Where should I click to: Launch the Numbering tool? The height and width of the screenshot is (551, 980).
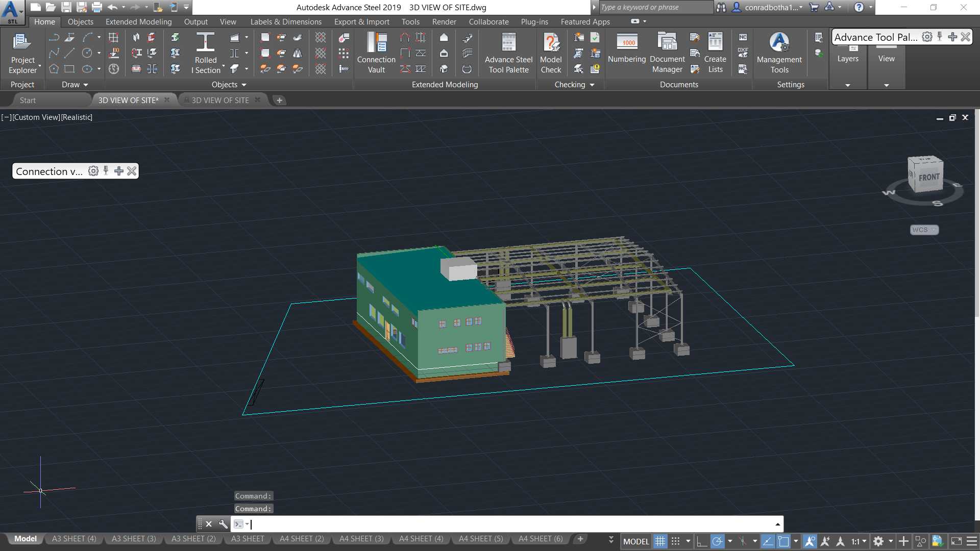pos(627,48)
